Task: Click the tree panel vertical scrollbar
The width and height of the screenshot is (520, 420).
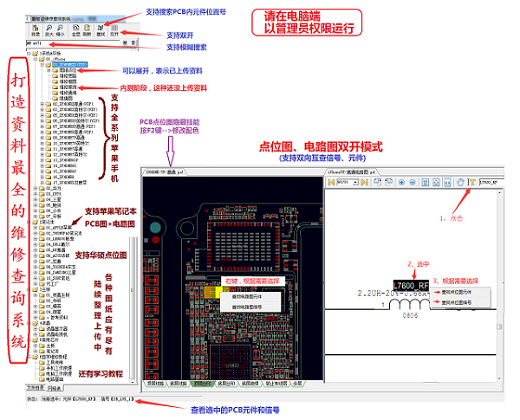Action: click(133, 308)
